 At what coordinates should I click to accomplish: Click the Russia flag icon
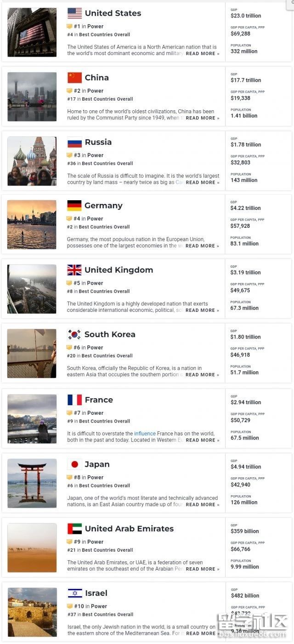[74, 142]
